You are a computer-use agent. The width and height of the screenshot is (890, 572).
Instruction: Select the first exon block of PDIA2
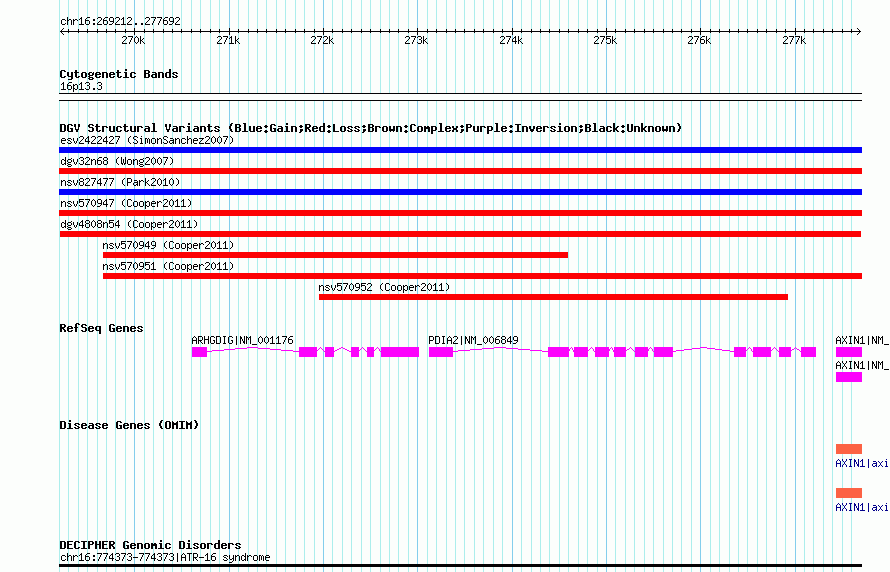pyautogui.click(x=441, y=352)
